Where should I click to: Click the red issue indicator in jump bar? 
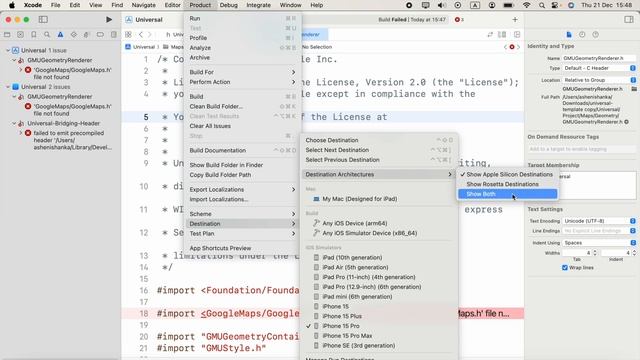pyautogui.click(x=512, y=47)
